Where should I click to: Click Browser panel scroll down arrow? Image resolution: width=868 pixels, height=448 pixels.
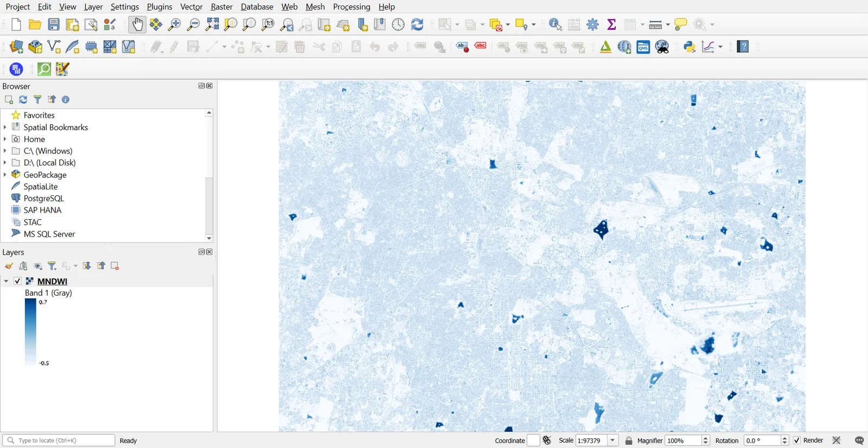click(x=209, y=238)
